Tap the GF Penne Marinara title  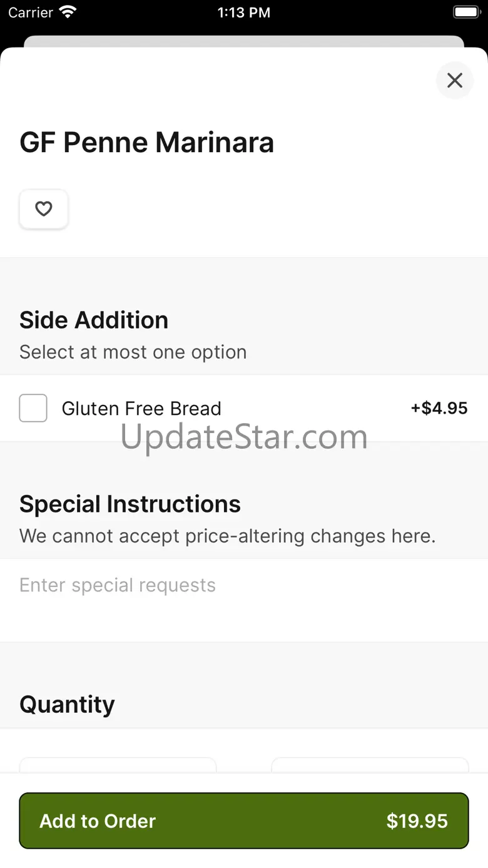point(147,142)
